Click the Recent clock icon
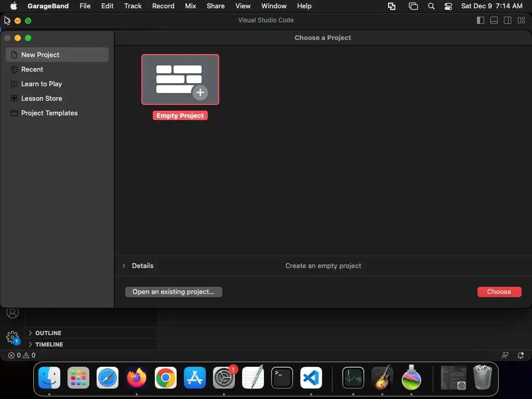Viewport: 532px width, 399px height. point(14,69)
